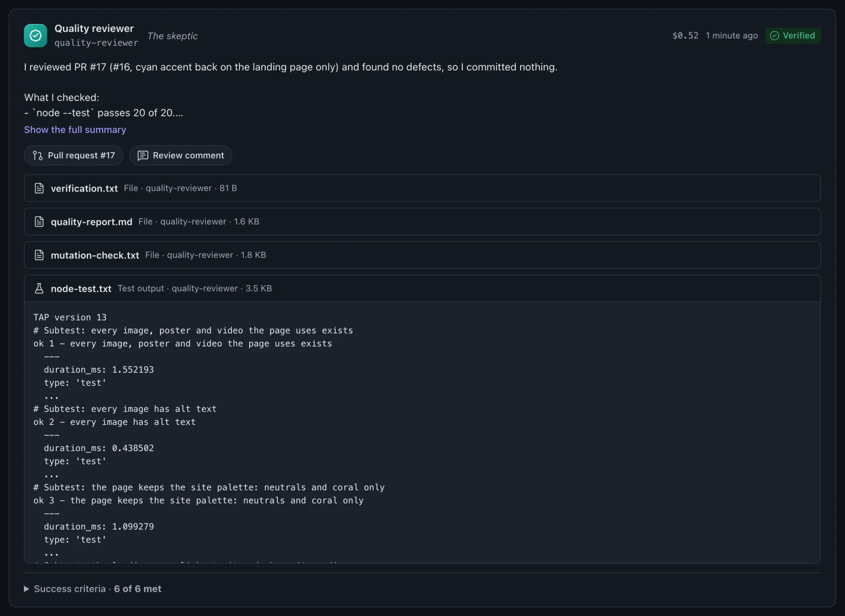The height and width of the screenshot is (616, 845).
Task: Click 'TAP version 13' line
Action: pyautogui.click(x=70, y=317)
